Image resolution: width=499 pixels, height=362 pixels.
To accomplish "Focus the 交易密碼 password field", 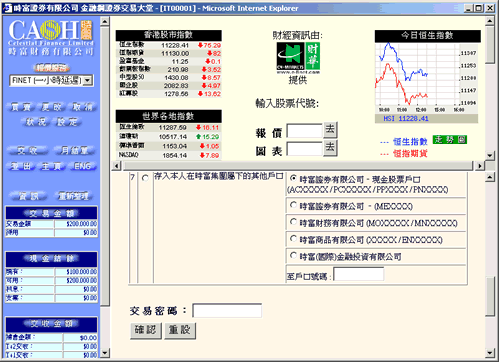I will pyautogui.click(x=227, y=311).
